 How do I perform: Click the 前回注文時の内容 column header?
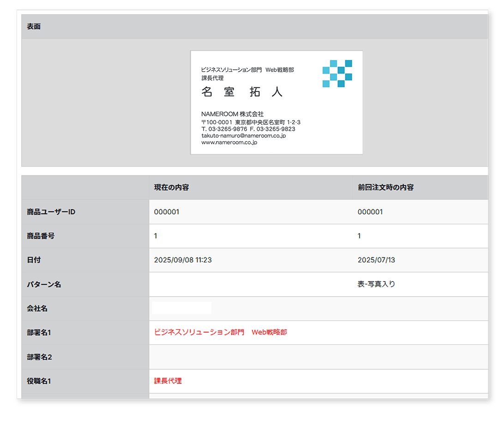tap(385, 188)
